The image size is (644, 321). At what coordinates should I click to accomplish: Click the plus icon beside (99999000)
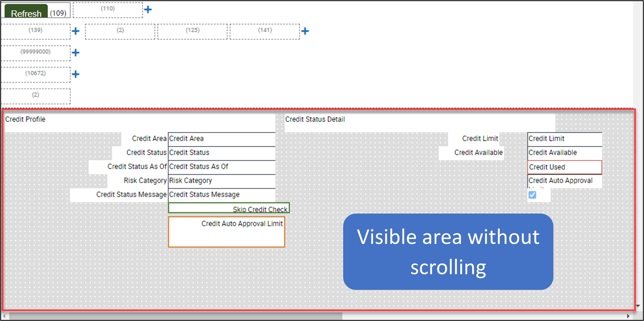point(76,52)
